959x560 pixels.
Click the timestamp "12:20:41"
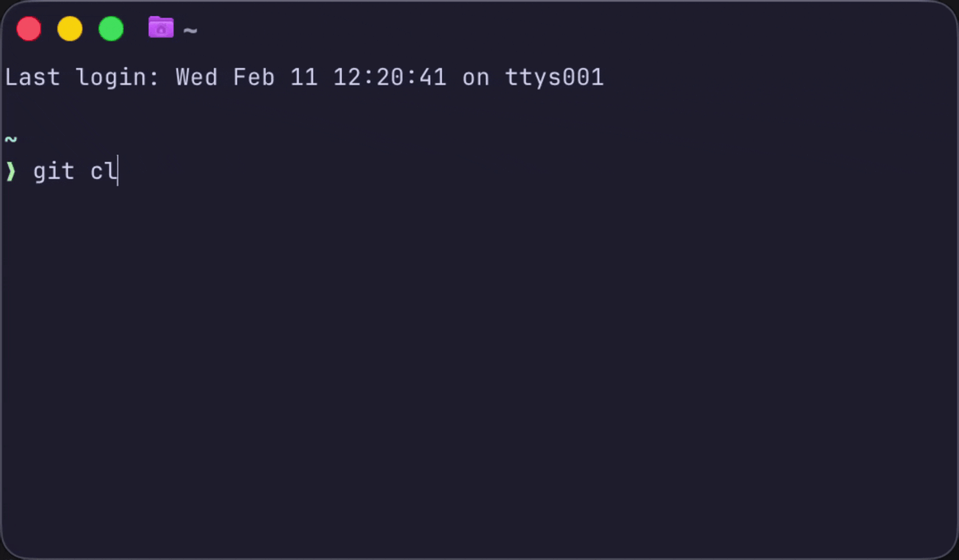pos(389,77)
